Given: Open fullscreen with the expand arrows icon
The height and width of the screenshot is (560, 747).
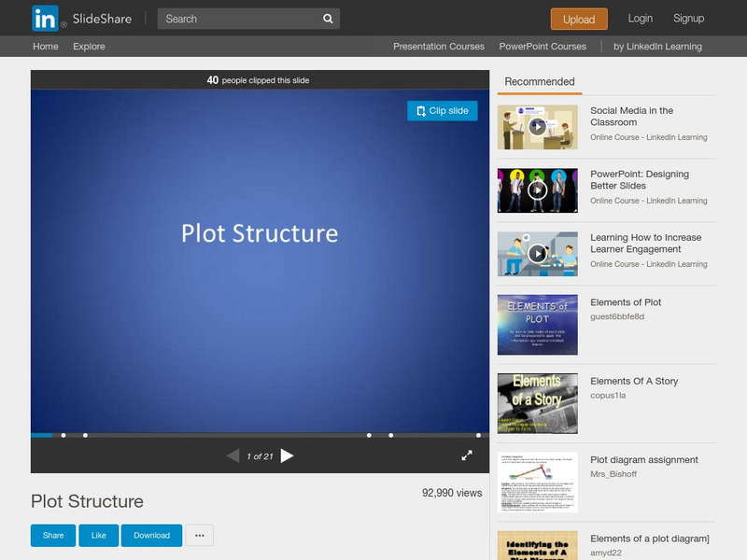Looking at the screenshot, I should pyautogui.click(x=467, y=455).
